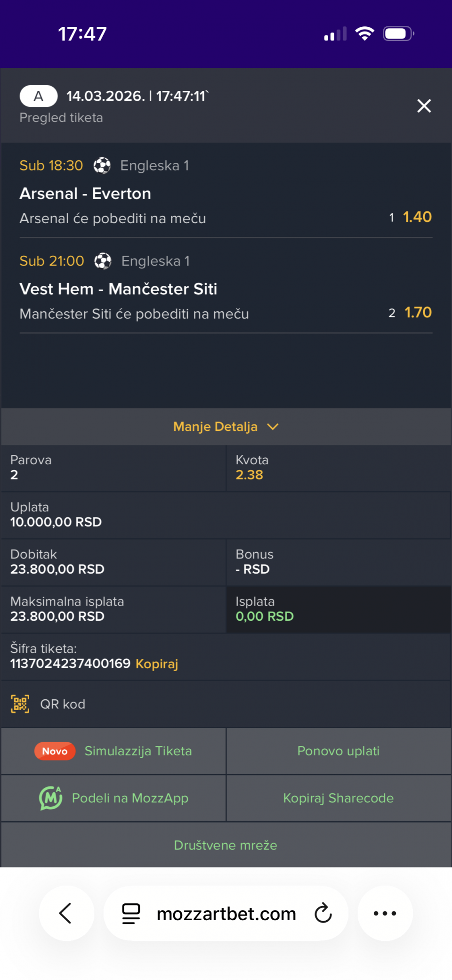
Task: Click the Manje Detalja chevron arrow
Action: (273, 427)
